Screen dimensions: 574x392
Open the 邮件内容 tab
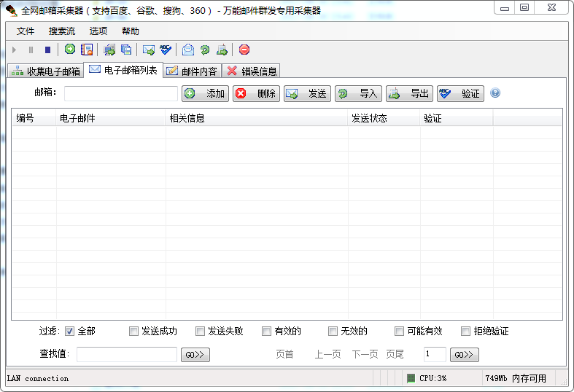(193, 71)
